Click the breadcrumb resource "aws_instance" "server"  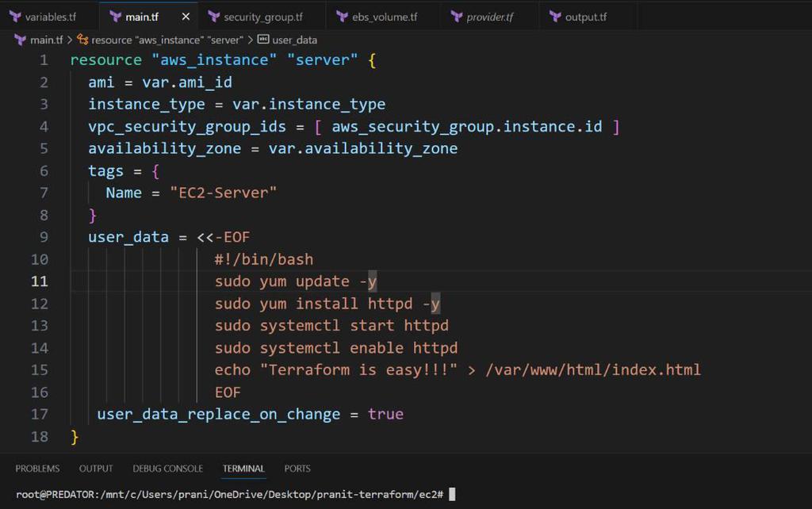(167, 40)
